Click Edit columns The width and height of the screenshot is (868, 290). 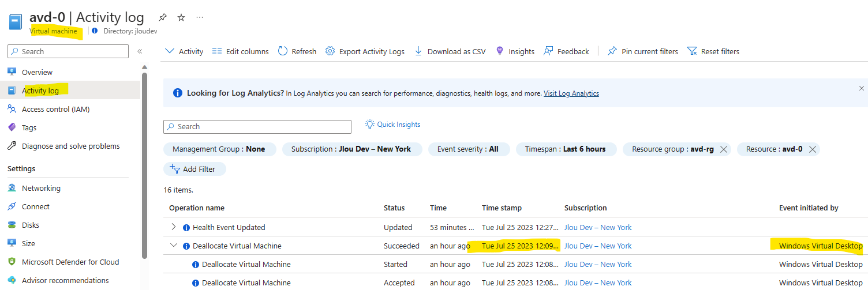241,51
